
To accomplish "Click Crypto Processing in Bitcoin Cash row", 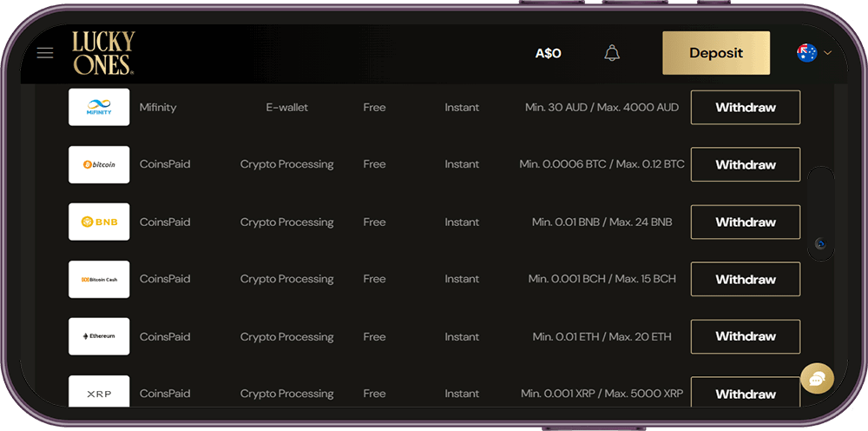I will pos(286,279).
